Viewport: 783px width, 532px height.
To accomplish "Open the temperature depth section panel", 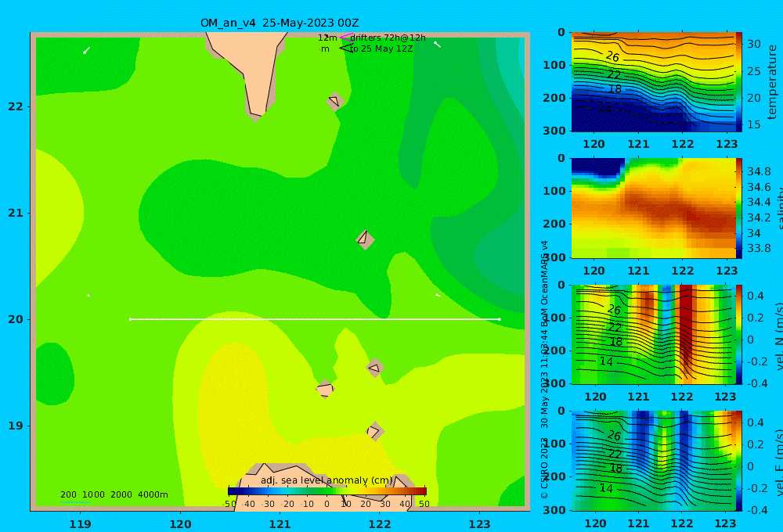I will point(653,82).
